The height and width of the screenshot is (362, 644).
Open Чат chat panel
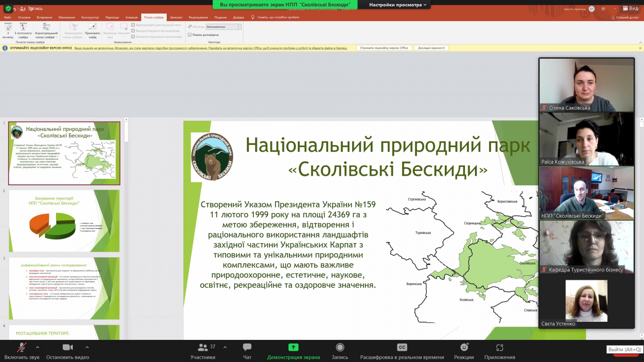pos(247,351)
